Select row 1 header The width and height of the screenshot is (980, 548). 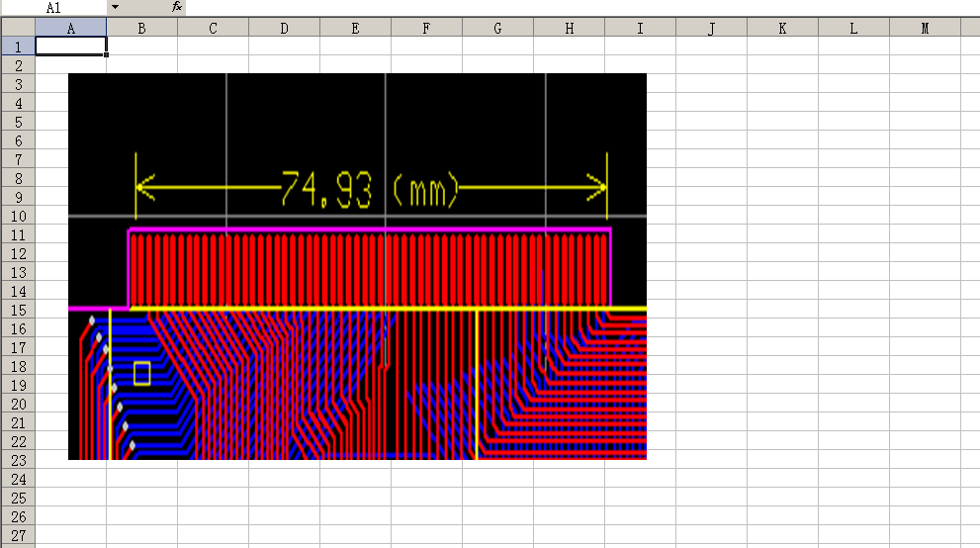pos(18,46)
